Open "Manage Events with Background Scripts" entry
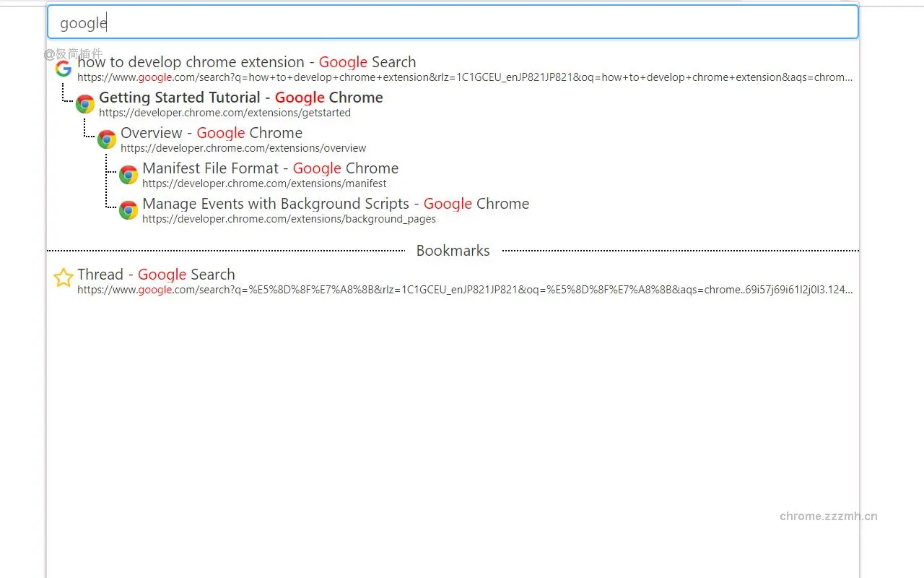The width and height of the screenshot is (924, 578). point(336,204)
